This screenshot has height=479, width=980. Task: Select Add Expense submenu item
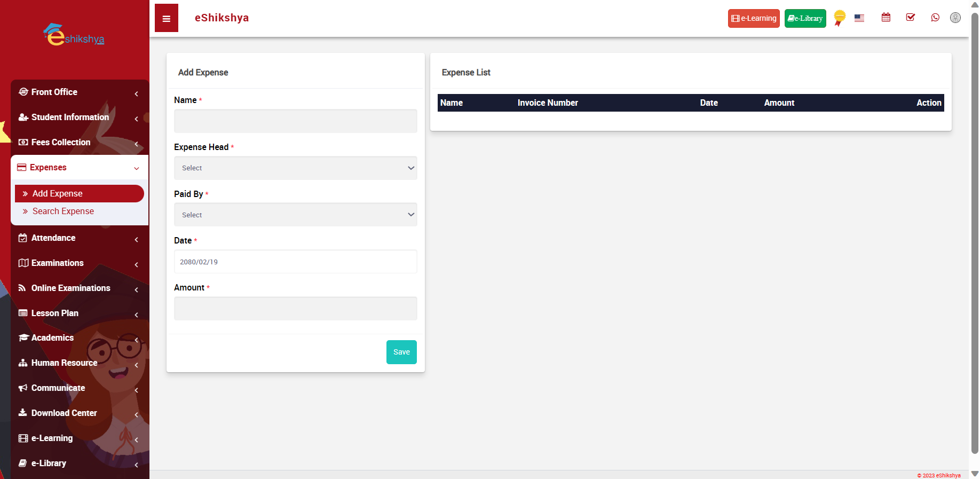coord(58,194)
